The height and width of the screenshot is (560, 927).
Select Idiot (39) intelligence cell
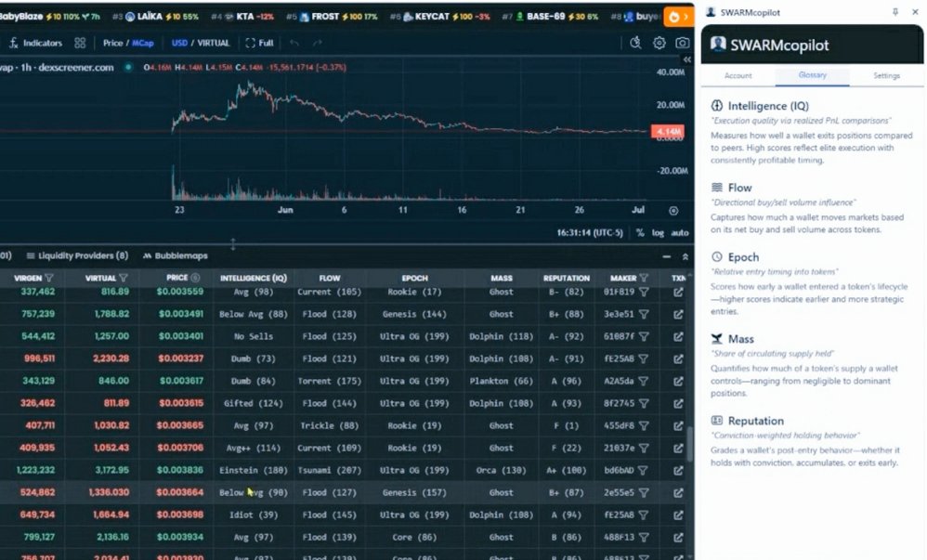253,515
